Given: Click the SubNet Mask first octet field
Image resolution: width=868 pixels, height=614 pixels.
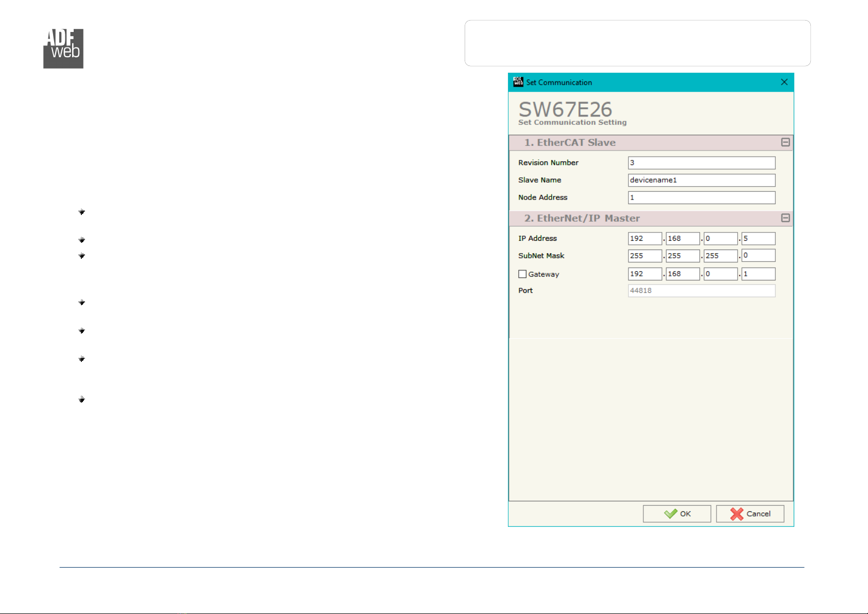Looking at the screenshot, I should 645,256.
